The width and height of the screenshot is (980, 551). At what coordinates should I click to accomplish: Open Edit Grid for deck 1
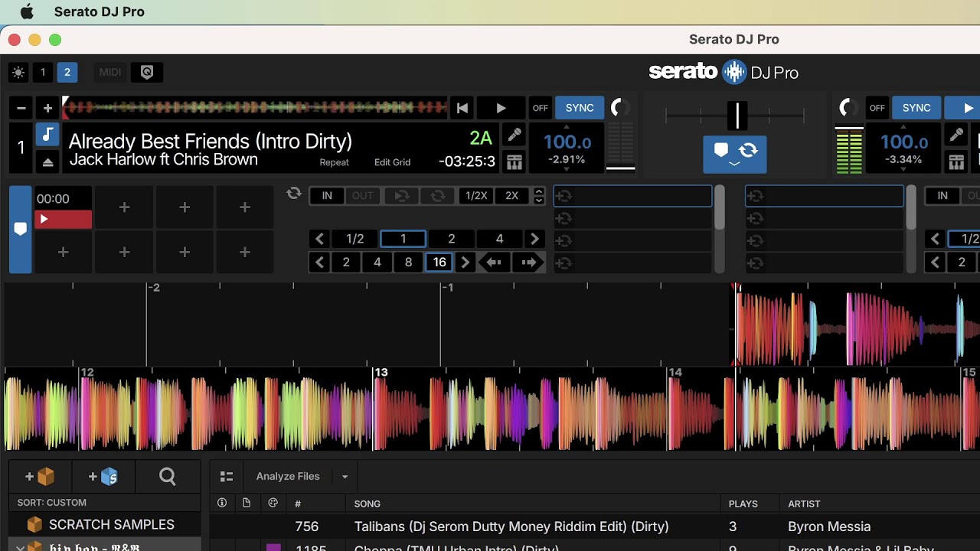click(x=393, y=162)
